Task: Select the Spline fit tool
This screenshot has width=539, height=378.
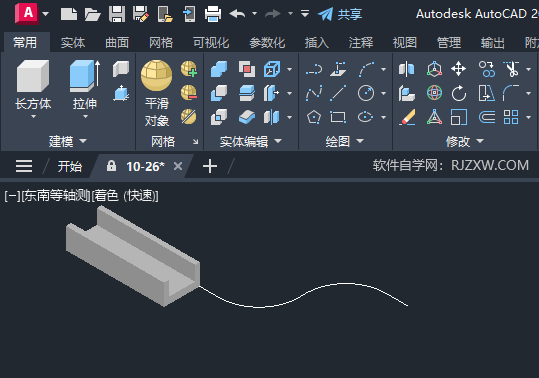Action: point(314,93)
